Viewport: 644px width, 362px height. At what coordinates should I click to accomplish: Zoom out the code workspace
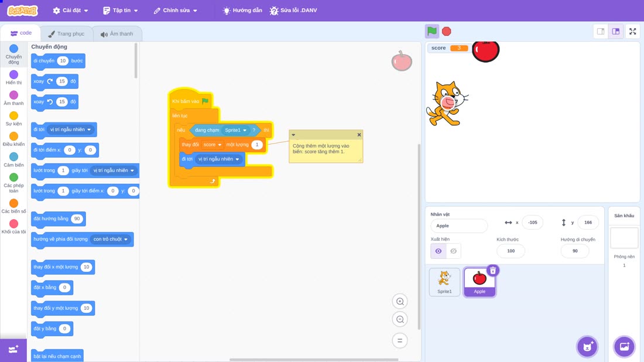pyautogui.click(x=400, y=319)
